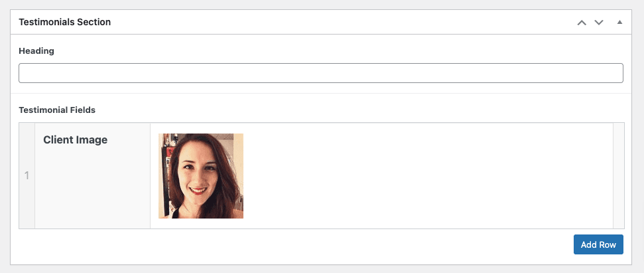Collapse the Testimonials Section panel triangle

619,22
